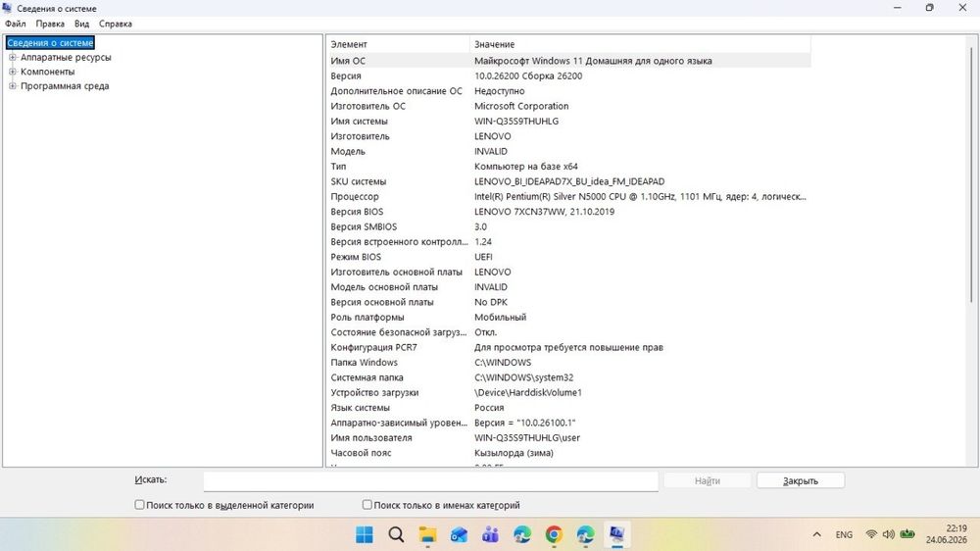Image resolution: width=980 pixels, height=551 pixels.
Task: Open taskbar Search magnifier
Action: pyautogui.click(x=396, y=534)
